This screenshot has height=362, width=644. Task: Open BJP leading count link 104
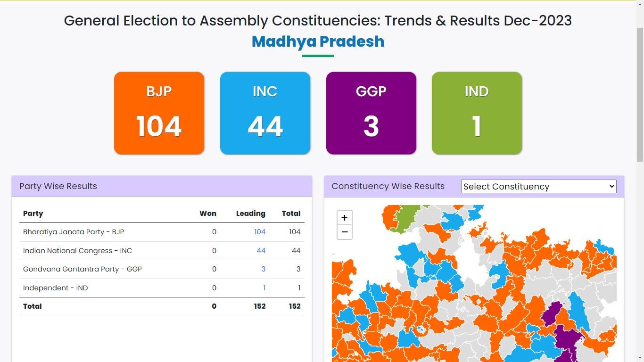[x=260, y=232]
